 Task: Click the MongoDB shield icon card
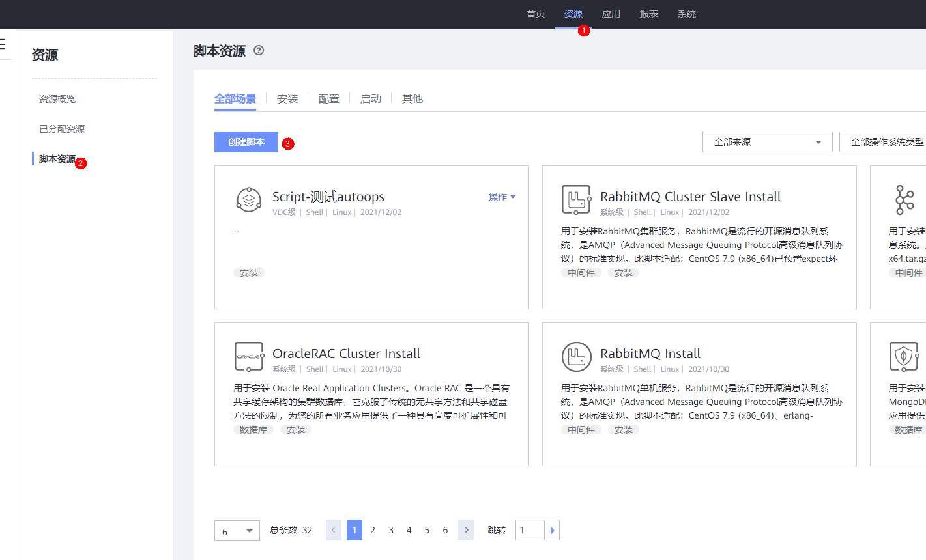[904, 356]
